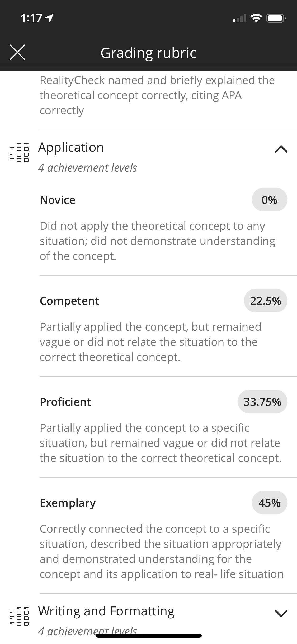Collapse the Application criterion chevron

point(281,149)
